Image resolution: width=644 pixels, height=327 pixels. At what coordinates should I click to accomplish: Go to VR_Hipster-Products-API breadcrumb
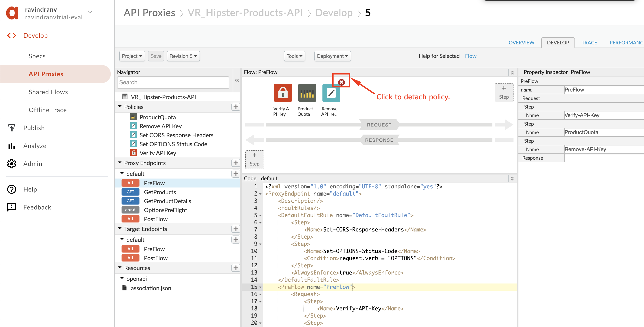[245, 13]
